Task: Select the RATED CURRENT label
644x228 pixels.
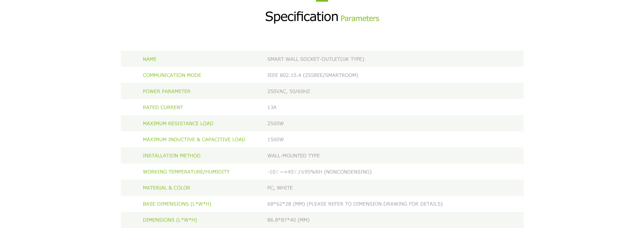Action: click(x=163, y=107)
